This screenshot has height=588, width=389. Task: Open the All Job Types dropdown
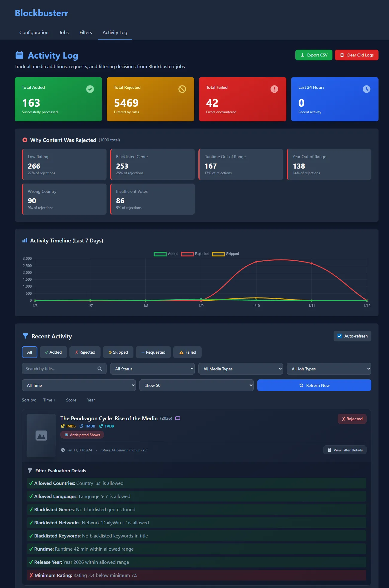click(x=329, y=369)
